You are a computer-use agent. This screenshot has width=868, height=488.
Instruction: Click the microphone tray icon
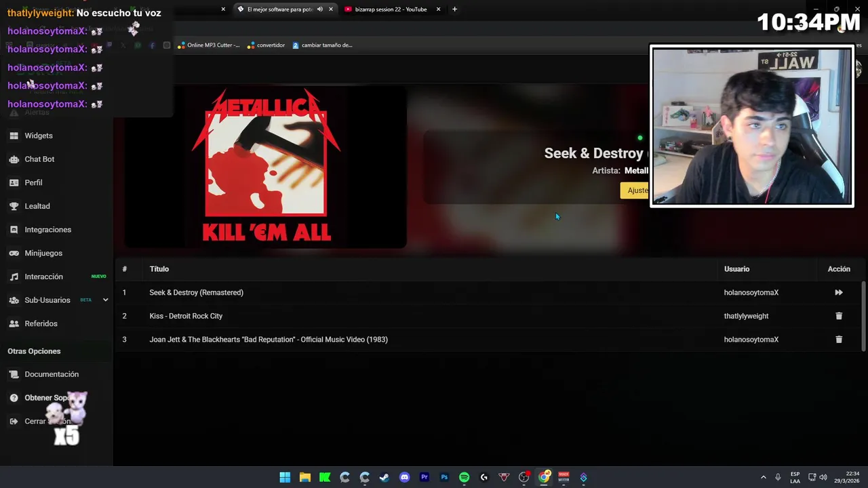[x=778, y=477]
